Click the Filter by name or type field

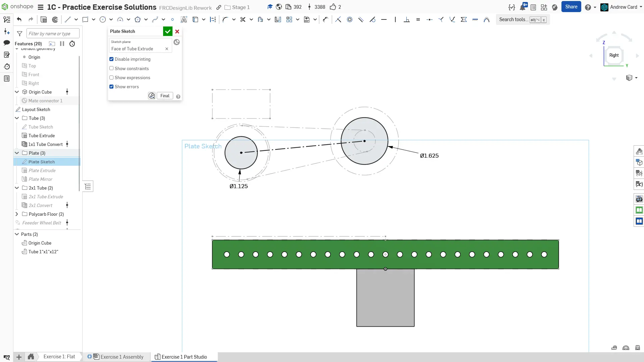point(53,34)
